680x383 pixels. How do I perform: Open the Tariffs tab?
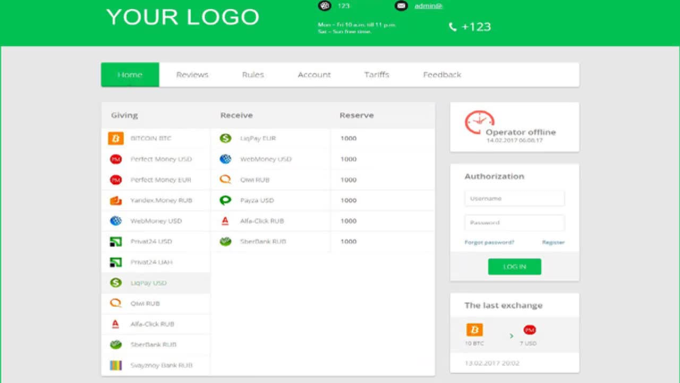click(x=377, y=75)
